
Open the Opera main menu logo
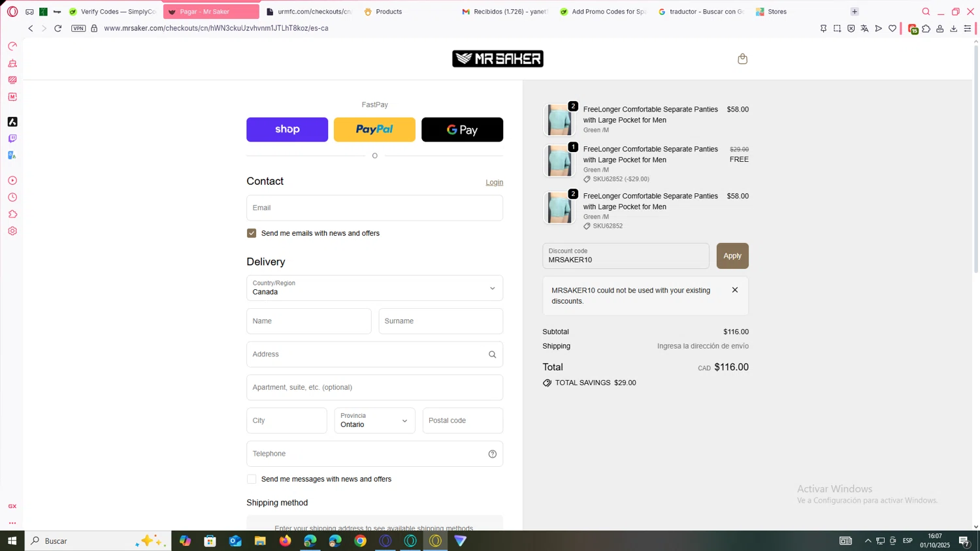[12, 12]
